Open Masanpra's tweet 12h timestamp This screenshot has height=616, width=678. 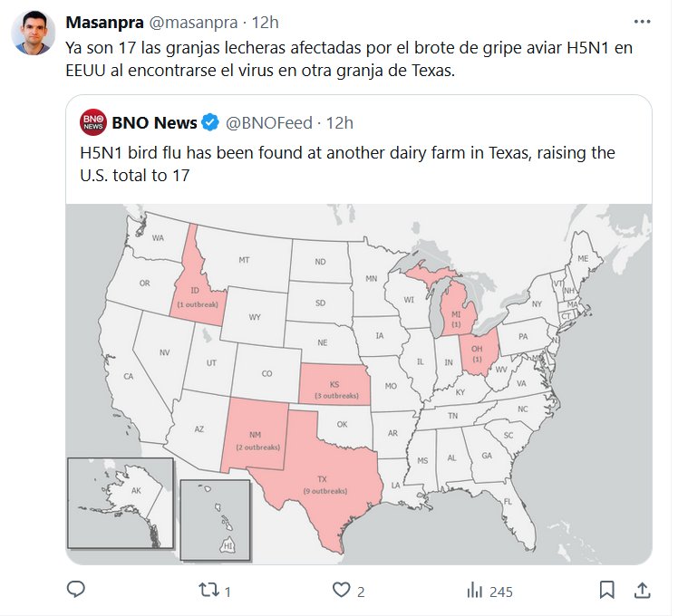point(266,21)
